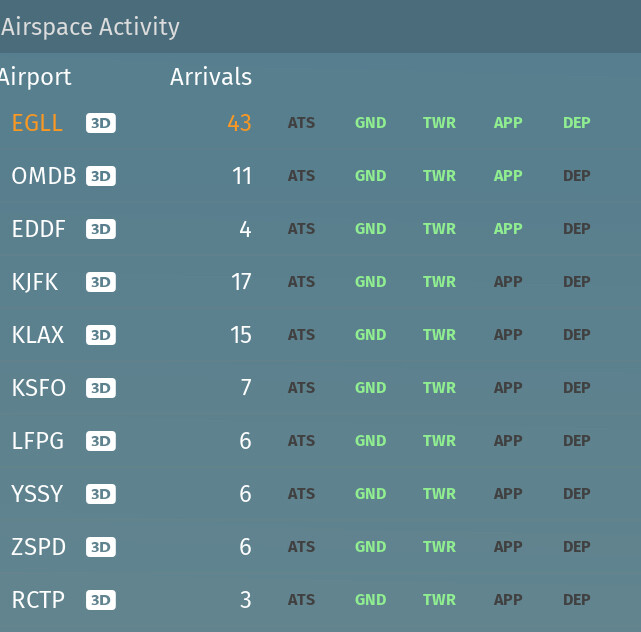This screenshot has width=641, height=632.
Task: Select the EGLL airport row
Action: click(37, 123)
